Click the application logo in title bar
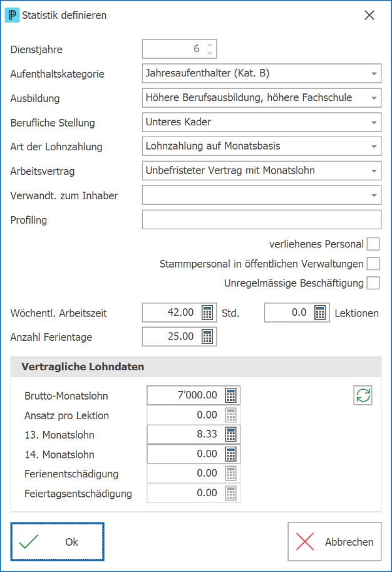Viewport: 392px width, 572px height. (12, 15)
